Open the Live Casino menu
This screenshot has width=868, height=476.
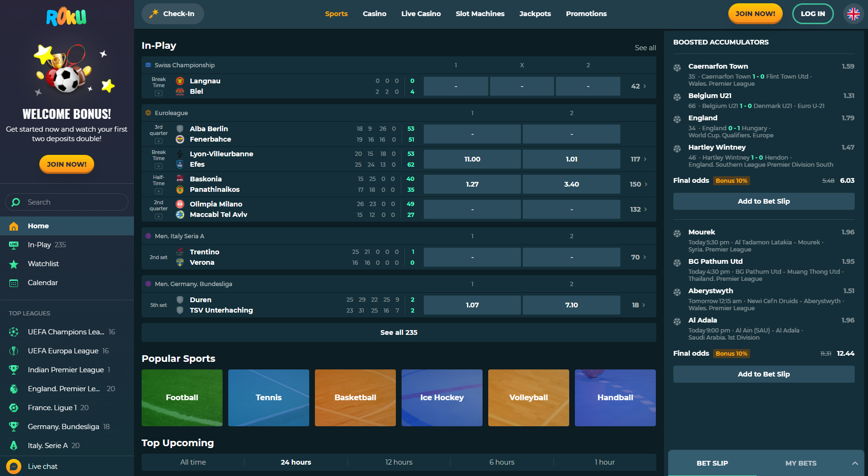421,14
